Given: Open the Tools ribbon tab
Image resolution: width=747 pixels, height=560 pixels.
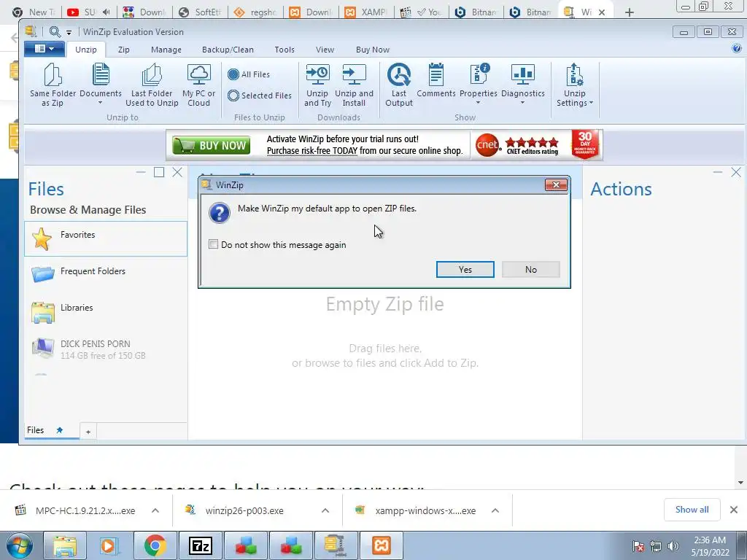Looking at the screenshot, I should pyautogui.click(x=285, y=50).
